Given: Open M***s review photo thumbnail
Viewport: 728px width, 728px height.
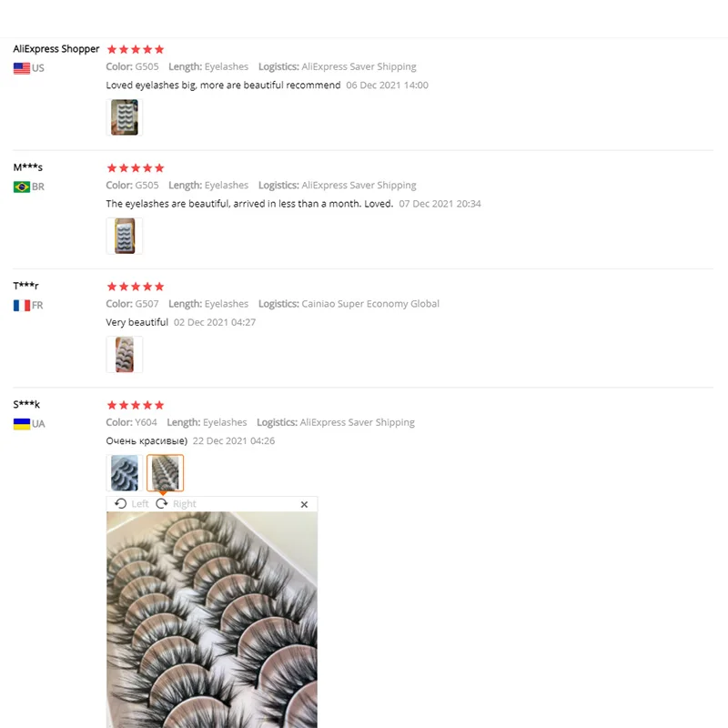Looking at the screenshot, I should [125, 236].
